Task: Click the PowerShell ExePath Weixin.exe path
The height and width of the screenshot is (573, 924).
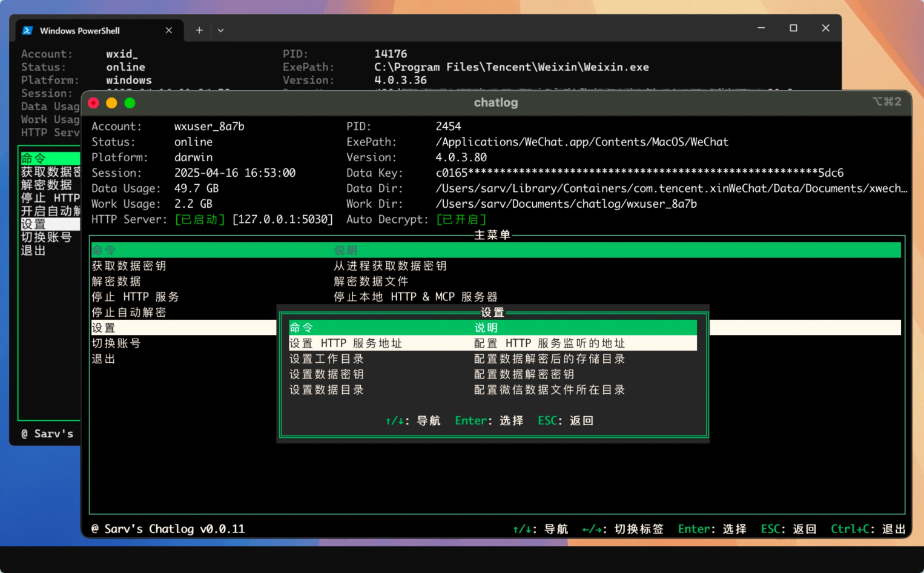Action: pos(512,67)
